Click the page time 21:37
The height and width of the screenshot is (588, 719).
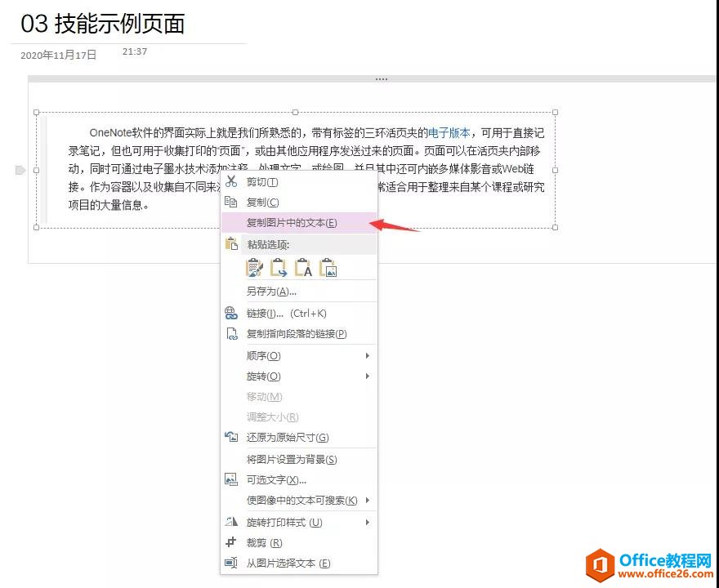pyautogui.click(x=135, y=51)
